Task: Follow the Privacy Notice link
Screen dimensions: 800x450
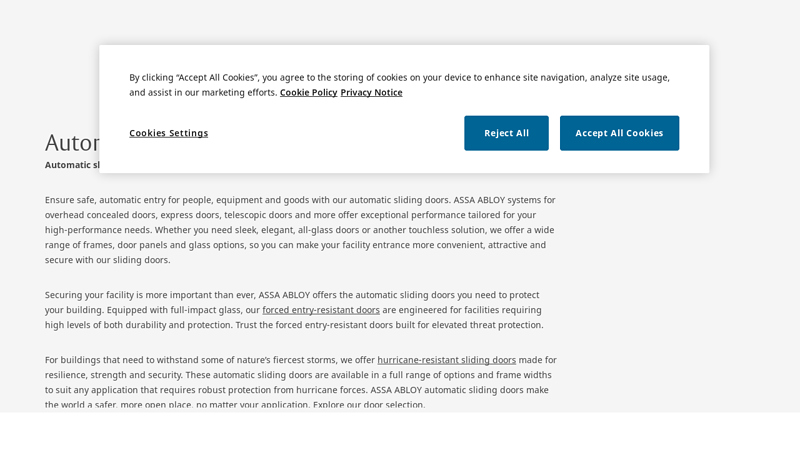Action: click(x=371, y=92)
